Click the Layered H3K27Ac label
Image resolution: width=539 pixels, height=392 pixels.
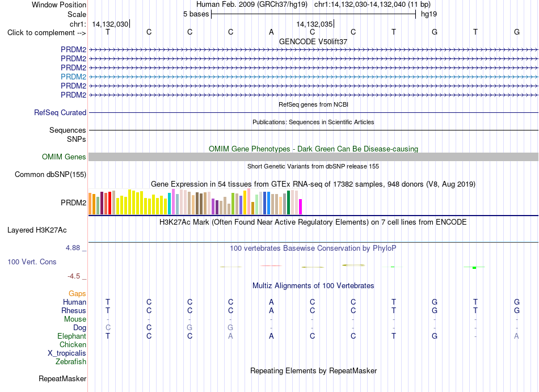pyautogui.click(x=37, y=230)
